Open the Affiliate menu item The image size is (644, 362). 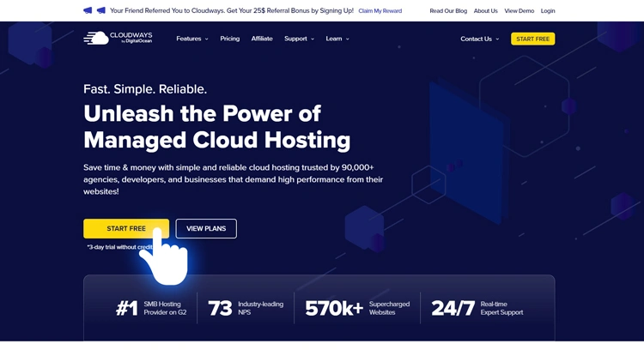click(x=262, y=39)
